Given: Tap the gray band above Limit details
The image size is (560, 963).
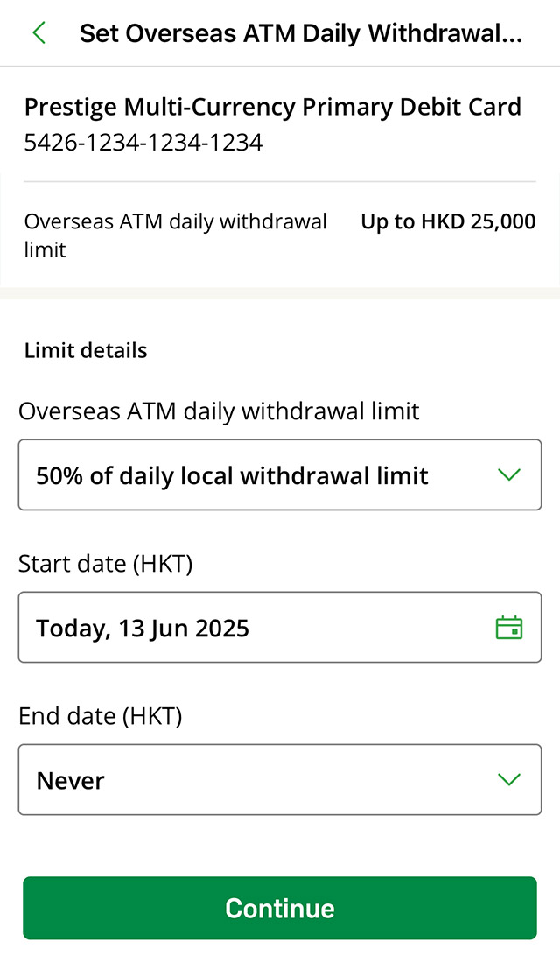Looking at the screenshot, I should (280, 293).
